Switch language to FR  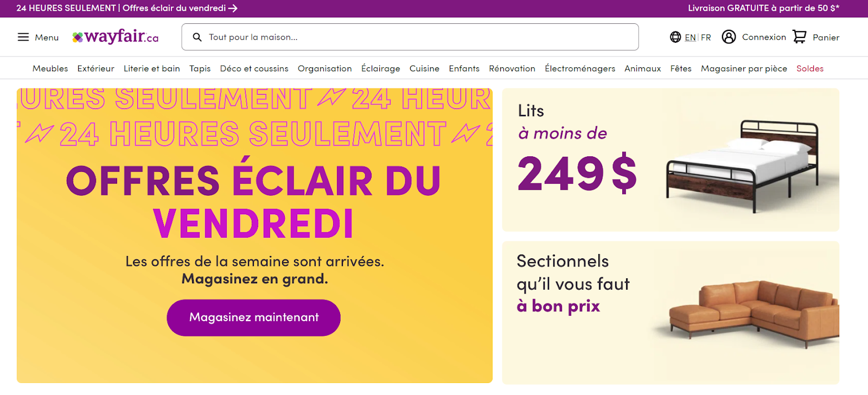(706, 37)
